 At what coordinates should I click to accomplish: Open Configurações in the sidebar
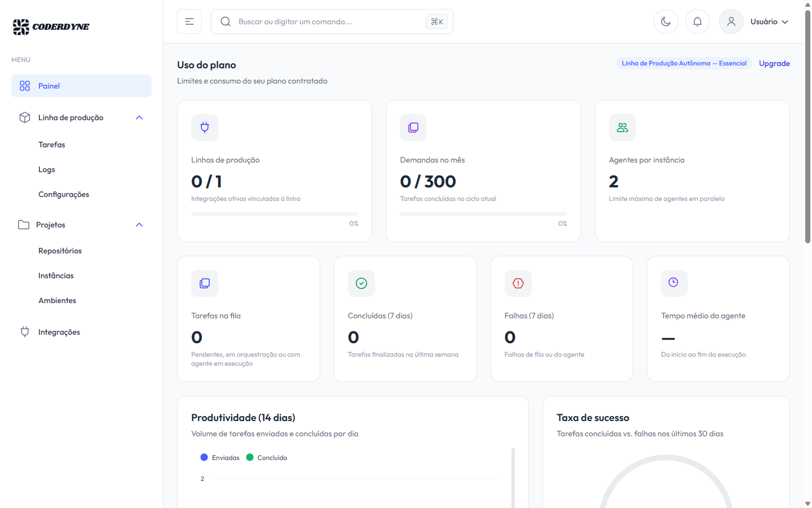click(64, 194)
